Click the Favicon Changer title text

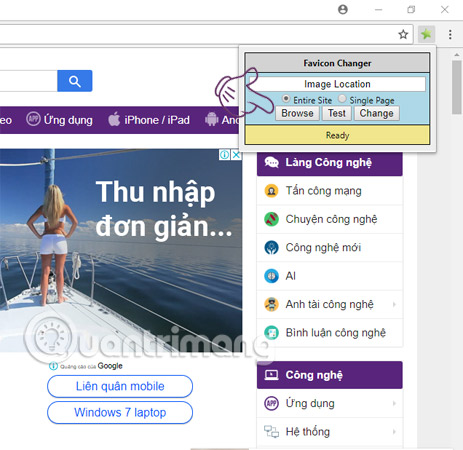coord(337,63)
